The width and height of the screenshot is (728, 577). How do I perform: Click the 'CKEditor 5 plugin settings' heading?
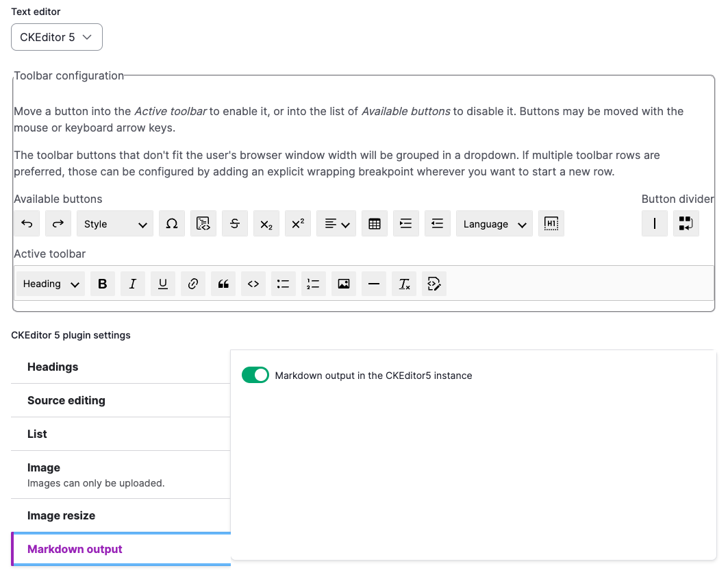[x=71, y=335]
